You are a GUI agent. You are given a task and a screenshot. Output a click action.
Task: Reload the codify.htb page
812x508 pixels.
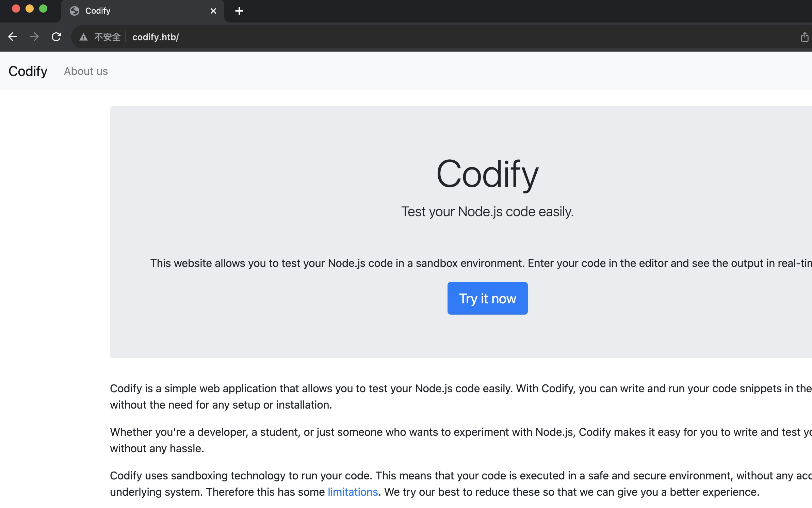pyautogui.click(x=56, y=37)
